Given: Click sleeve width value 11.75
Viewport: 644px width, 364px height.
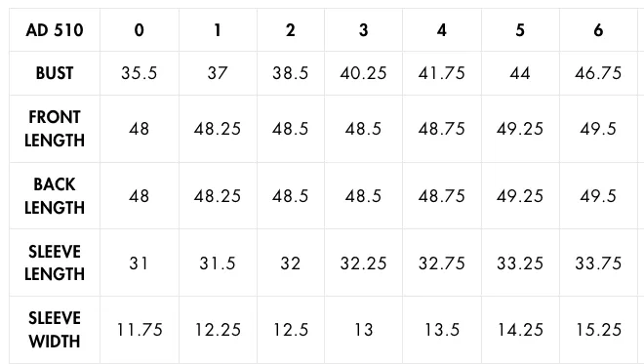Looking at the screenshot, I should coord(140,330).
